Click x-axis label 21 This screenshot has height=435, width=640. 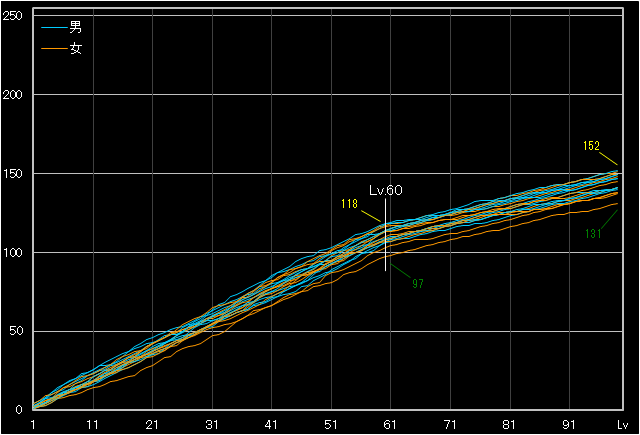pyautogui.click(x=152, y=425)
